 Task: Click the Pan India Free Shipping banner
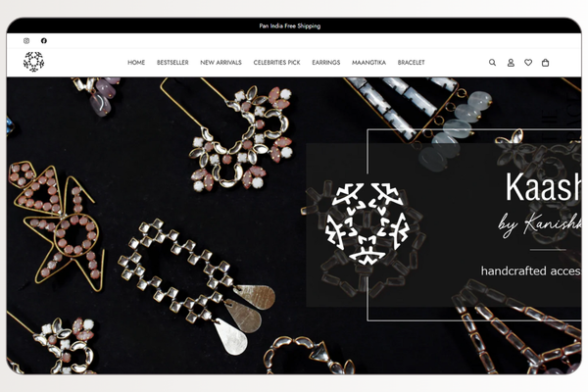pos(289,25)
